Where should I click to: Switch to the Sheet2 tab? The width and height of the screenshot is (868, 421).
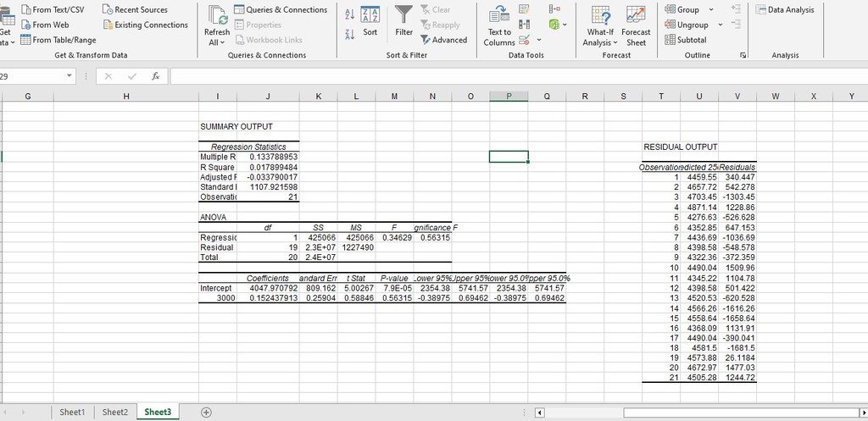115,413
